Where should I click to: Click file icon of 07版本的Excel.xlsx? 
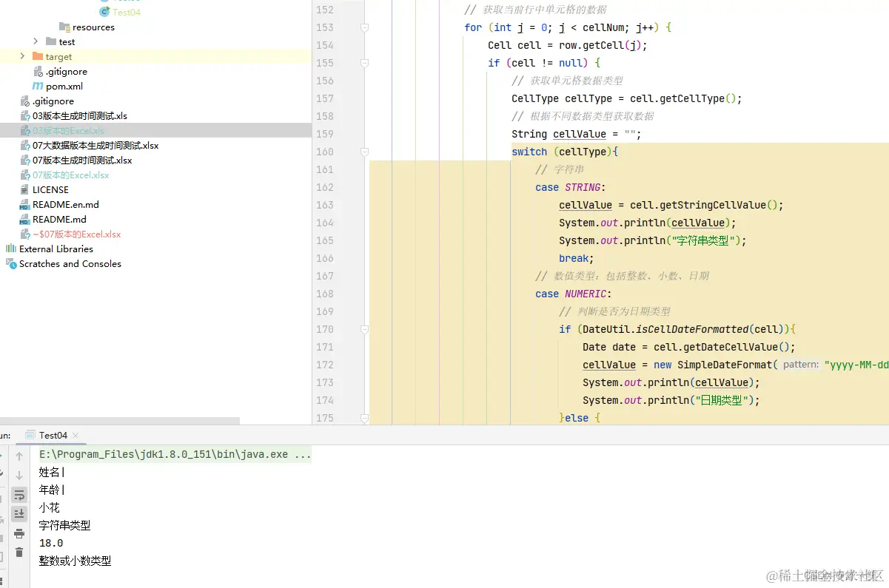point(24,175)
